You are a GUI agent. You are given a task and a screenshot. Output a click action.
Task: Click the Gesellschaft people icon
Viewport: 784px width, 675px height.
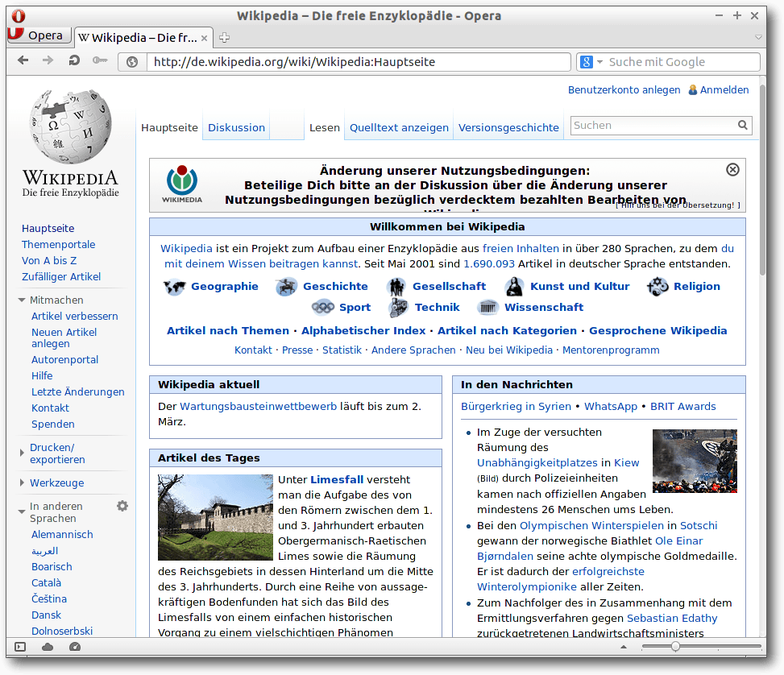point(396,287)
